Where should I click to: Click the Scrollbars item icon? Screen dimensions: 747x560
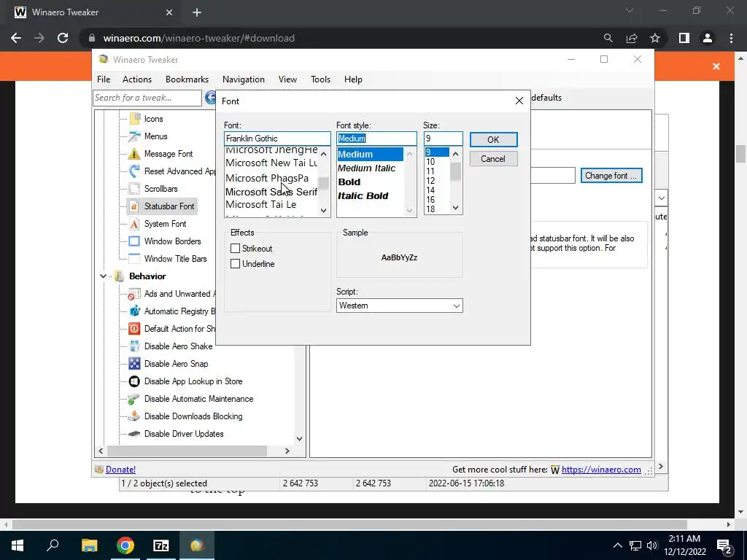pyautogui.click(x=135, y=189)
